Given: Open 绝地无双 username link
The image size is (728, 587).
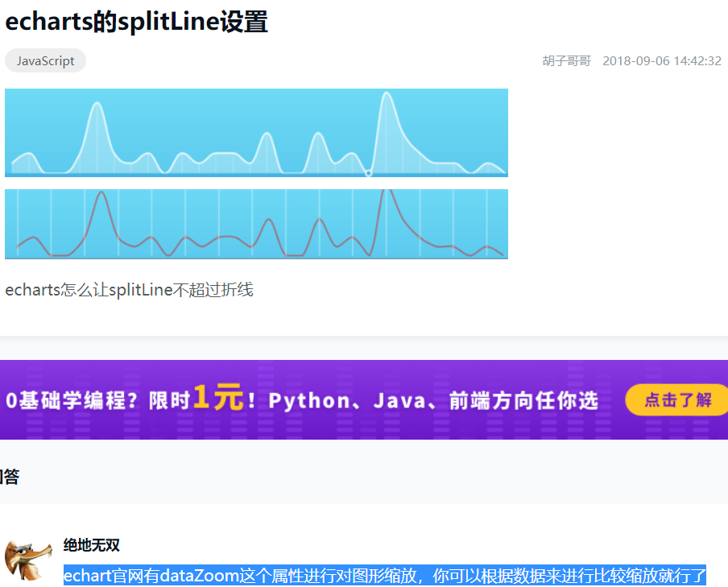Looking at the screenshot, I should (x=92, y=545).
